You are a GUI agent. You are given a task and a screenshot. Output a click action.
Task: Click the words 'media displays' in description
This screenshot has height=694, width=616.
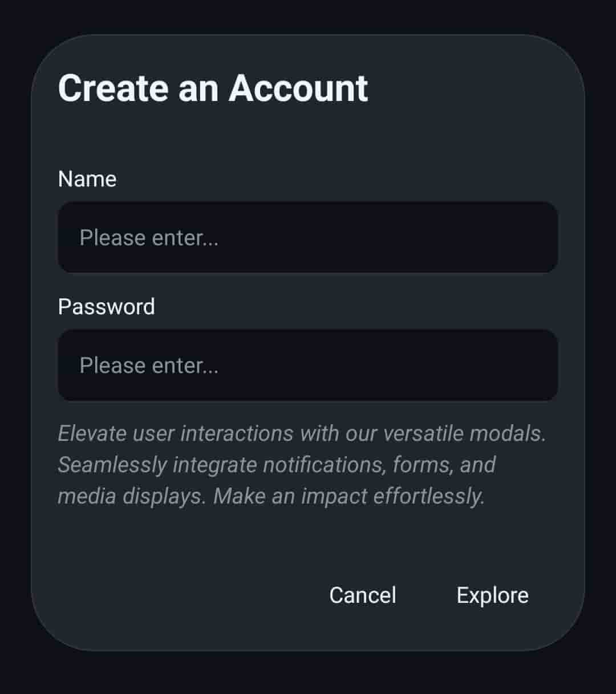click(x=131, y=496)
